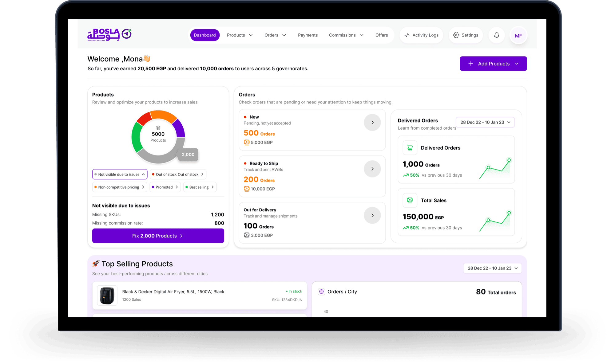
Task: Open Activity Logs
Action: (x=421, y=35)
